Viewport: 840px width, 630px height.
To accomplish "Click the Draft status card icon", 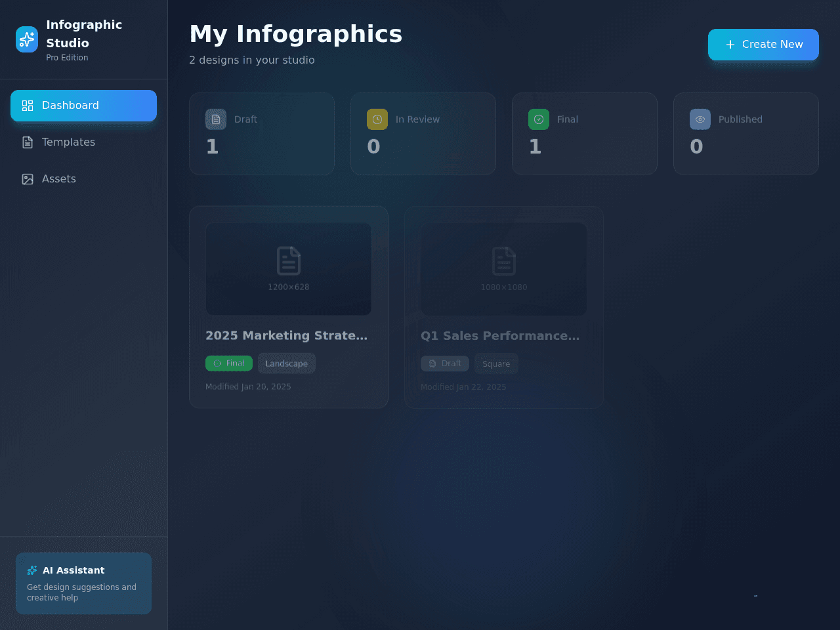I will (216, 119).
